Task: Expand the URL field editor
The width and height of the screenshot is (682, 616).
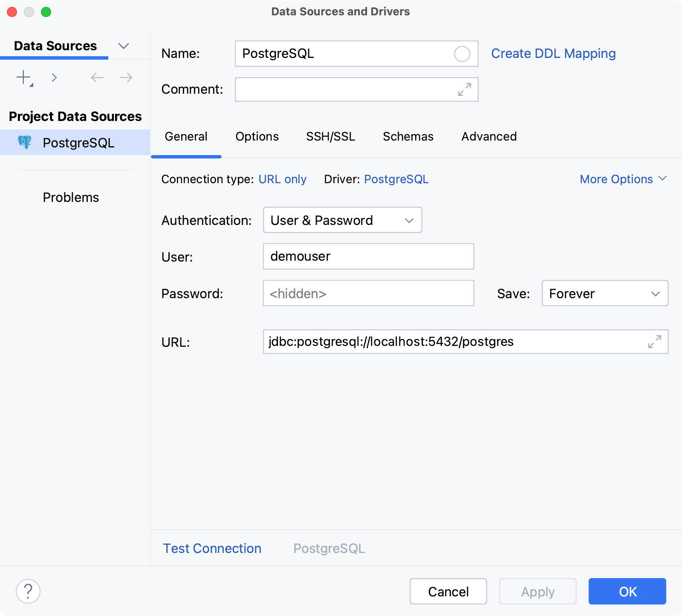Action: click(x=654, y=342)
